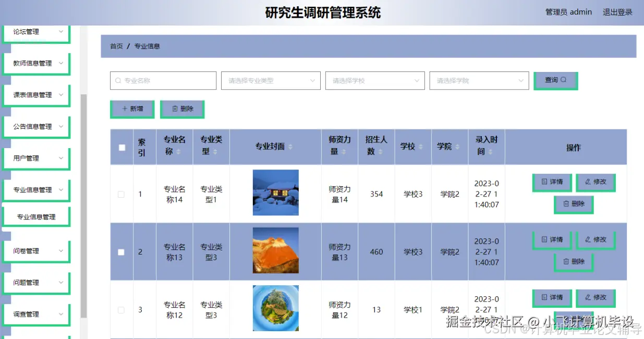Click 删除 for row 专业名称14

pos(573,204)
